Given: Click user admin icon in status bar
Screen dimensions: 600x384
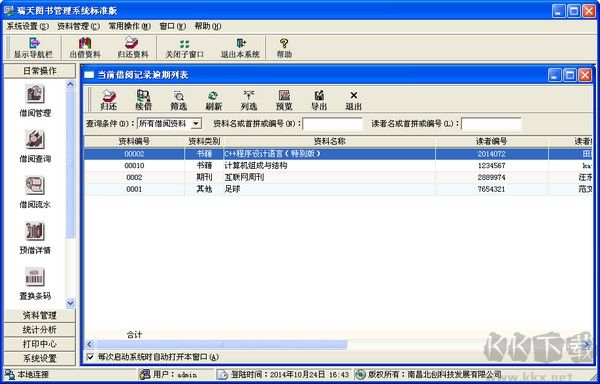Looking at the screenshot, I should click(145, 374).
